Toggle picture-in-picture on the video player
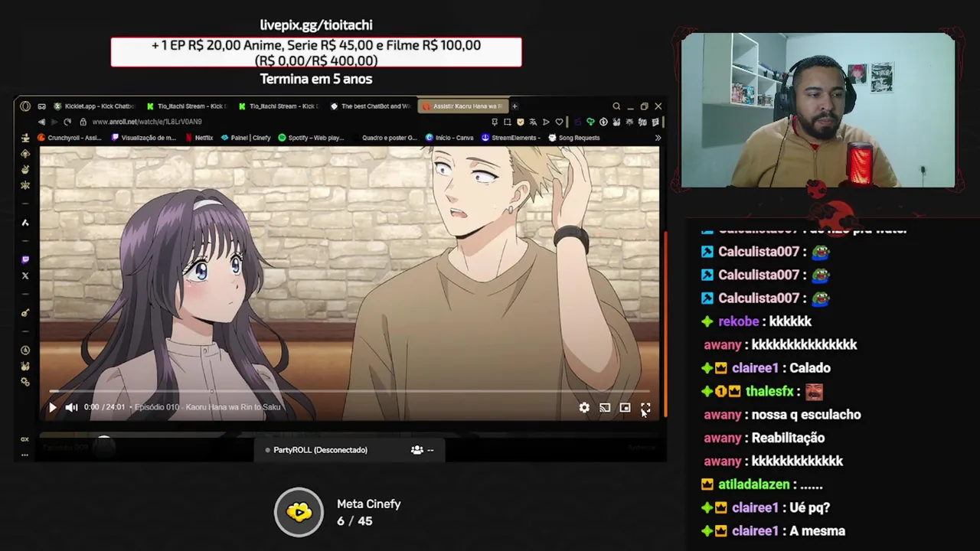 [625, 408]
